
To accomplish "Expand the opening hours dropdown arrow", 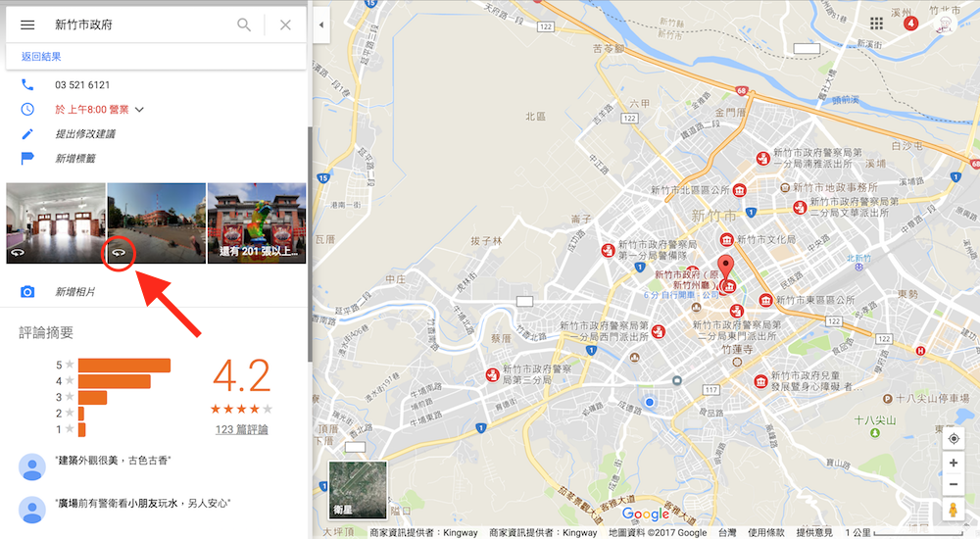I will click(x=139, y=110).
